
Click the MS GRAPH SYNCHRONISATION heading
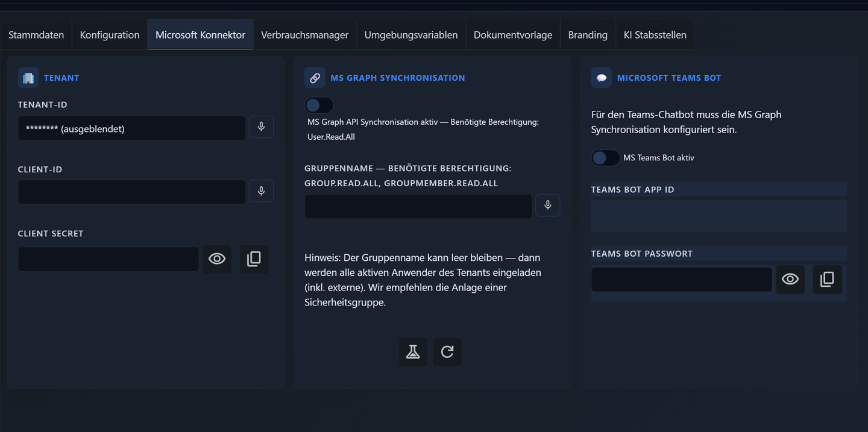click(x=398, y=78)
